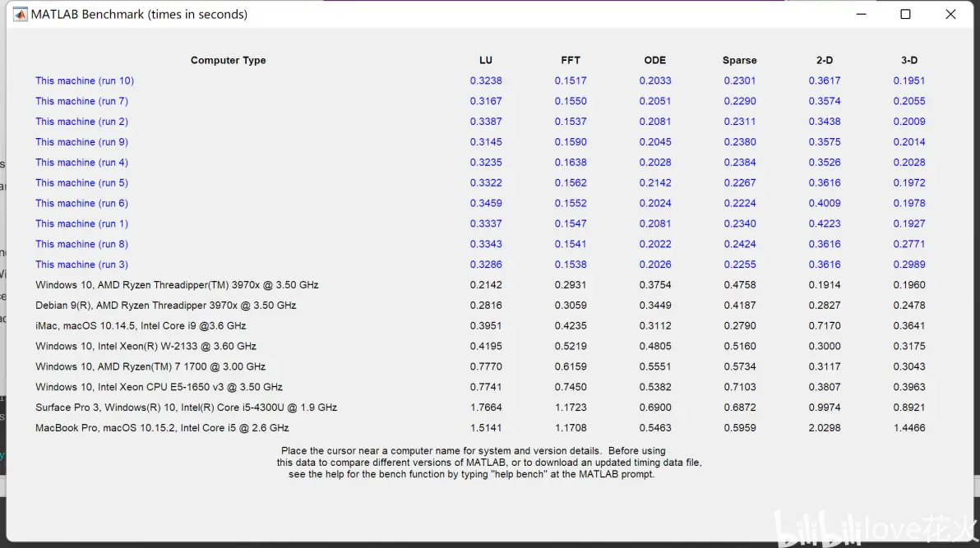Click FFT value 0.3059 in Debian row
980x548 pixels.
(571, 306)
